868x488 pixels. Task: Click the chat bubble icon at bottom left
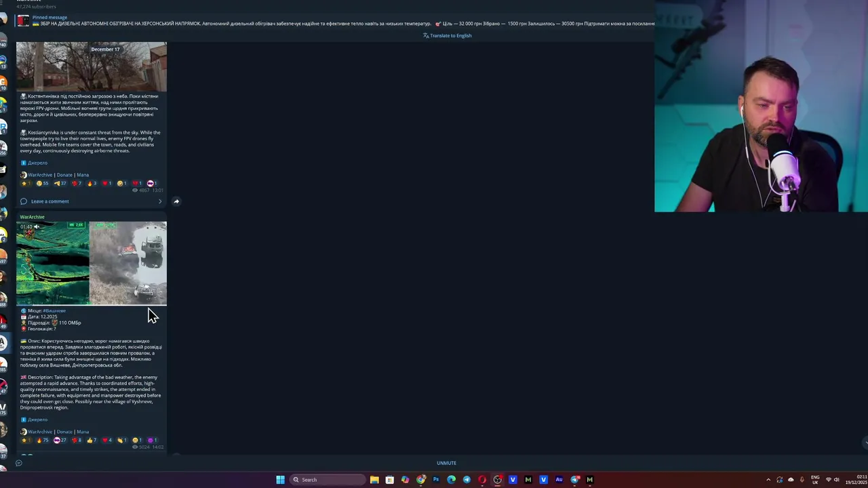(19, 463)
